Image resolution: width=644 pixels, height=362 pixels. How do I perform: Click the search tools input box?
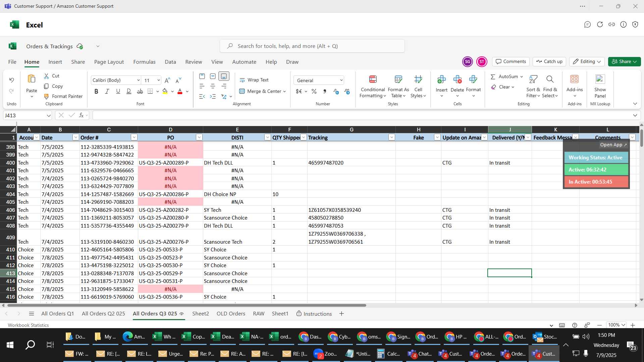tap(312, 46)
